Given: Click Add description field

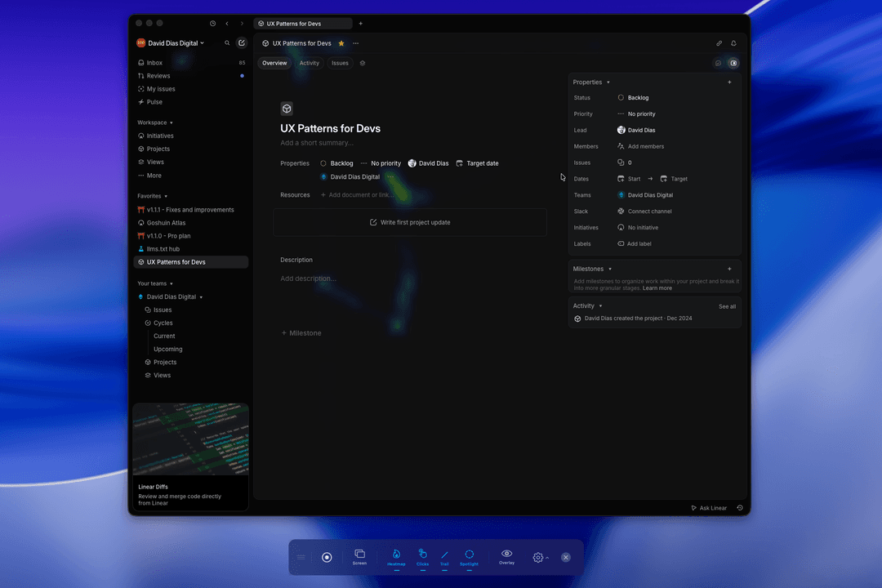Looking at the screenshot, I should (x=308, y=278).
